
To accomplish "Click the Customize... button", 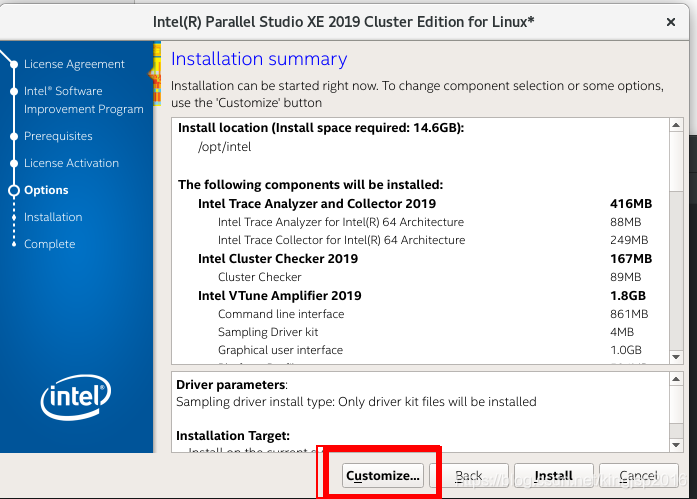I will pos(382,475).
